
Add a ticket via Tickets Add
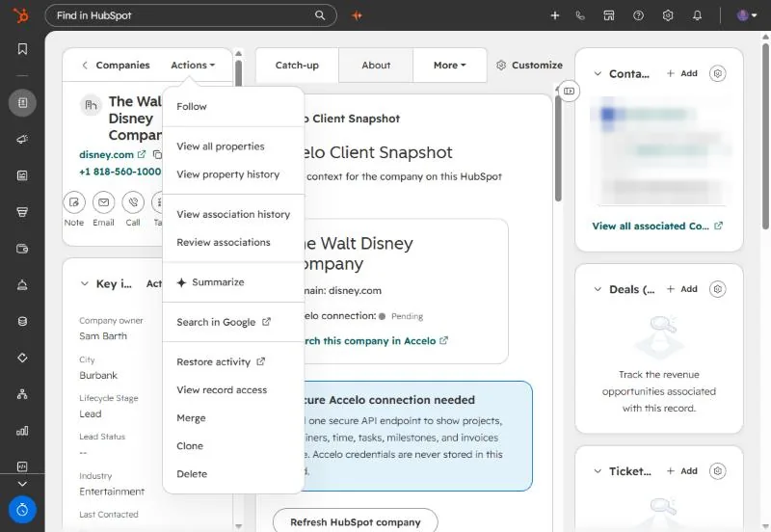coord(682,471)
